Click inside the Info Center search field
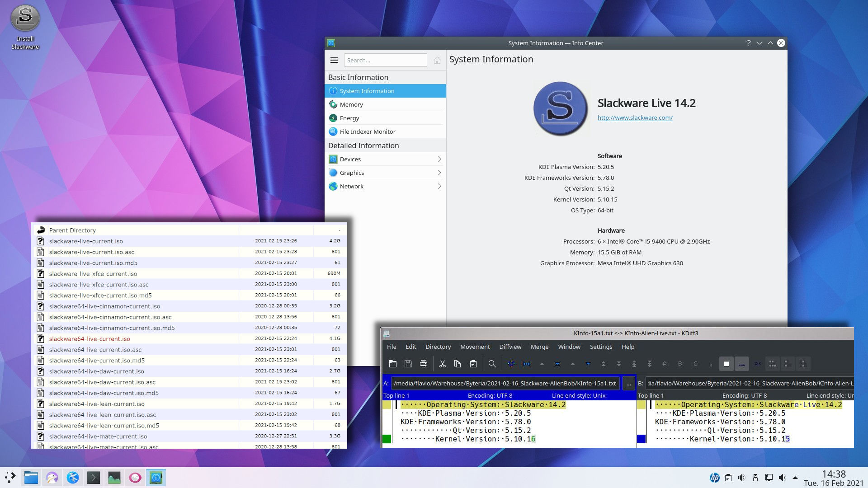 click(385, 60)
